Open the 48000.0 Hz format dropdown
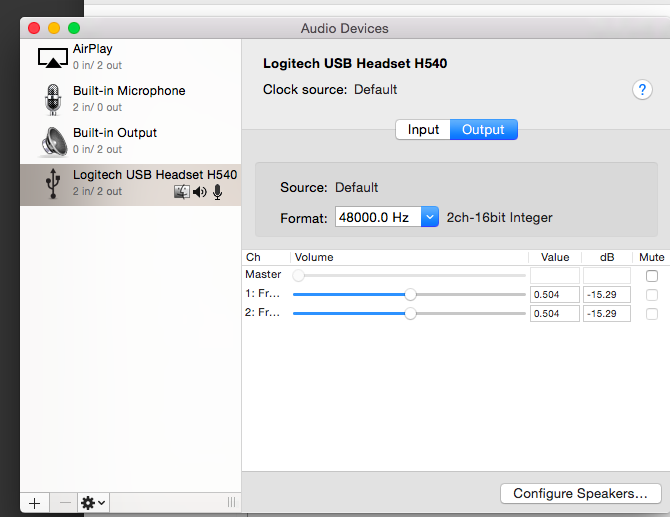Screen dimensions: 670x517 tap(430, 217)
